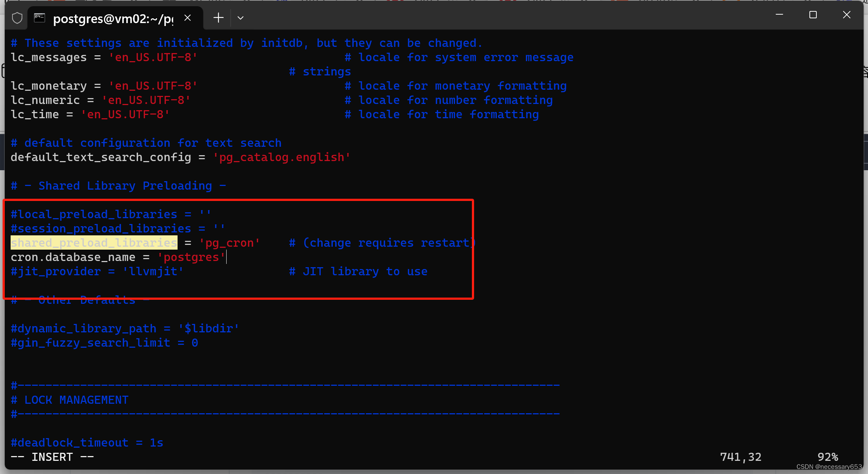Click the command prompt icon on the terminal tab
The height and width of the screenshot is (474, 868).
click(x=40, y=18)
